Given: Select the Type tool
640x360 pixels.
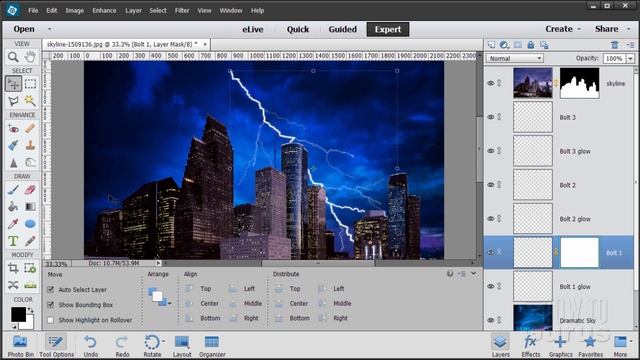Looking at the screenshot, I should pyautogui.click(x=13, y=241).
